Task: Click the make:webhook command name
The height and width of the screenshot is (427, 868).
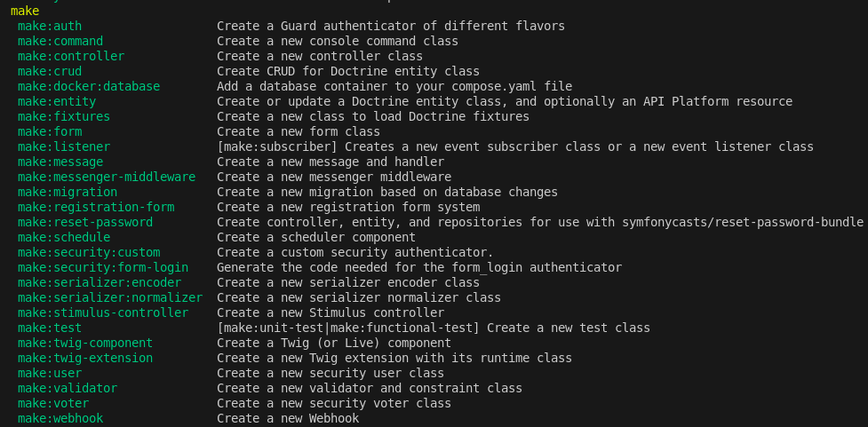Action: coord(60,419)
